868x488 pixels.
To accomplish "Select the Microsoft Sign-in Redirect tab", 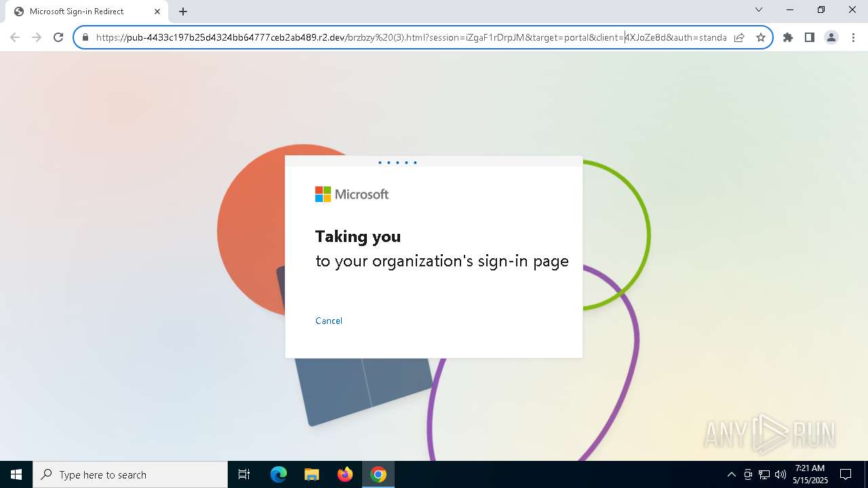I will click(x=87, y=12).
